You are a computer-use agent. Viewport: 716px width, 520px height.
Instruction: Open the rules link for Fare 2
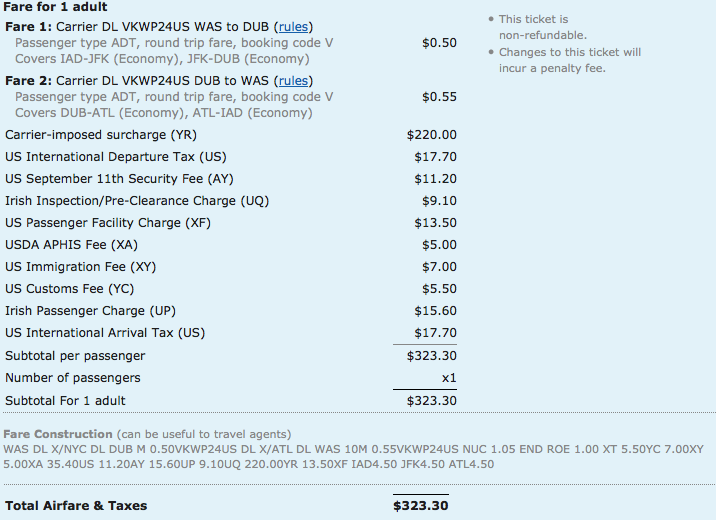point(293,81)
